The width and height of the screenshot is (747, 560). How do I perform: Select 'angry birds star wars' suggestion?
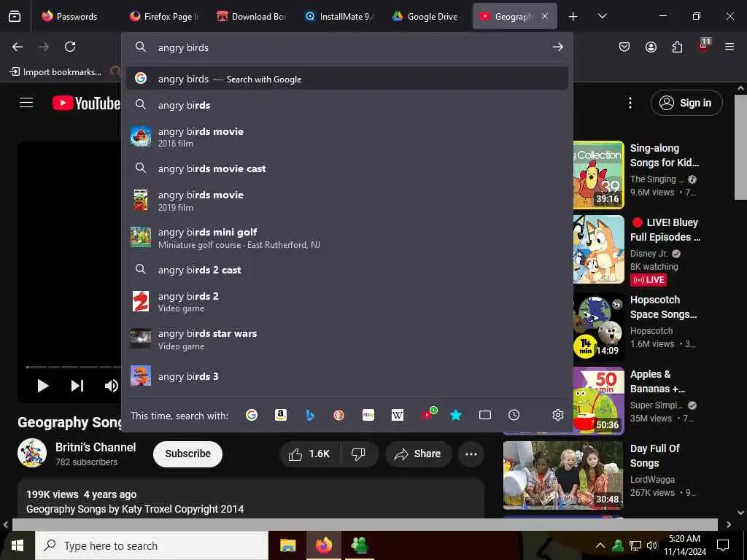click(x=347, y=339)
